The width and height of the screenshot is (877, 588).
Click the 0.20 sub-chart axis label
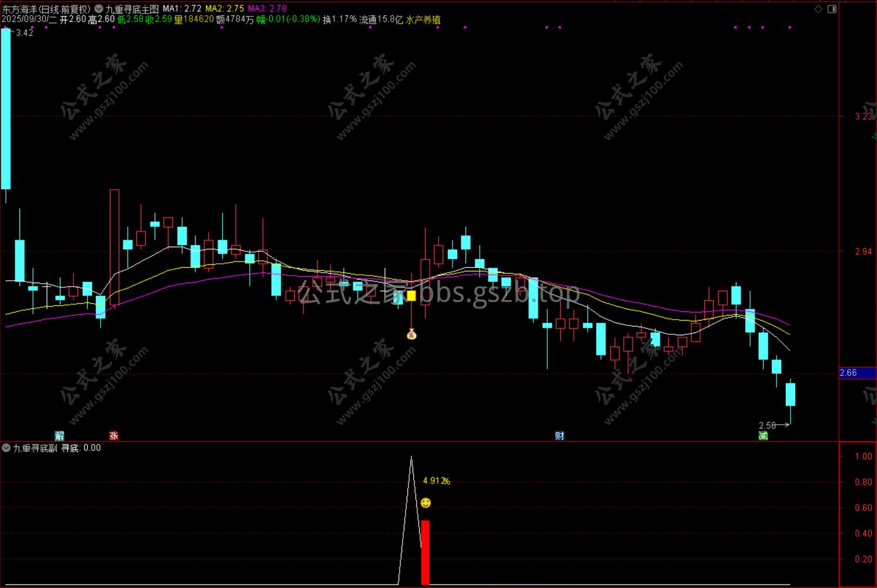[x=863, y=559]
